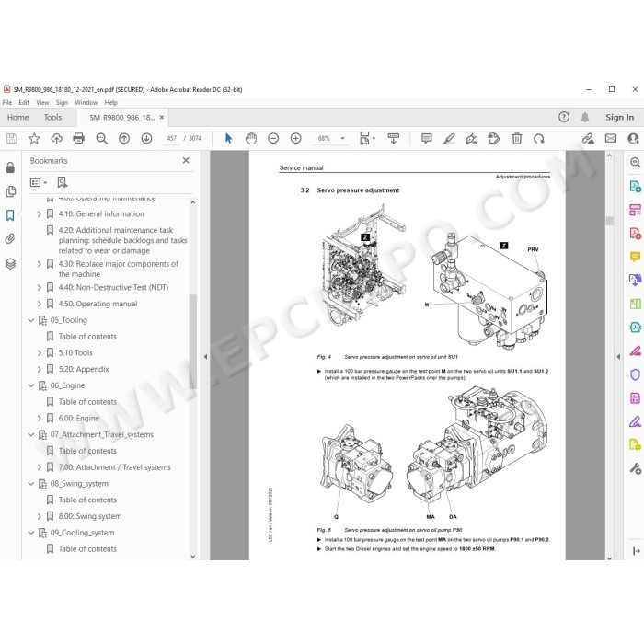The height and width of the screenshot is (644, 644).
Task: Open the Protect shield tool in right pane
Action: (x=636, y=374)
